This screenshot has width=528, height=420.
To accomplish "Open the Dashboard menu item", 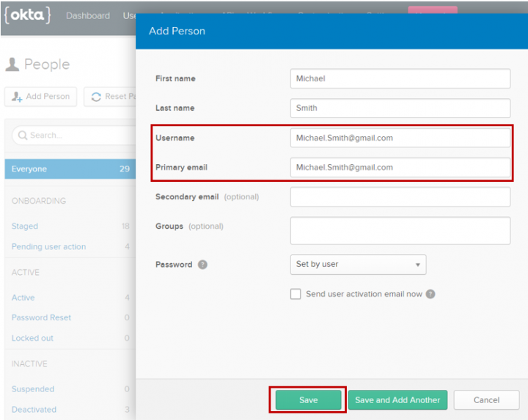I will (x=88, y=15).
